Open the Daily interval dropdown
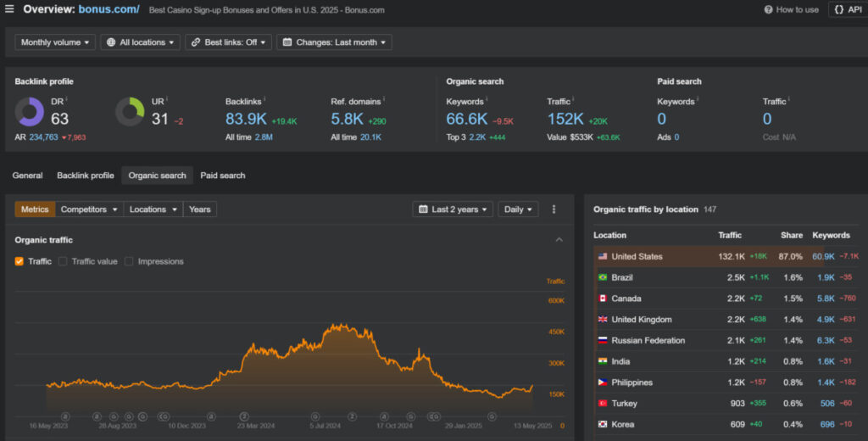Screen dimensions: 868x441 520,209
